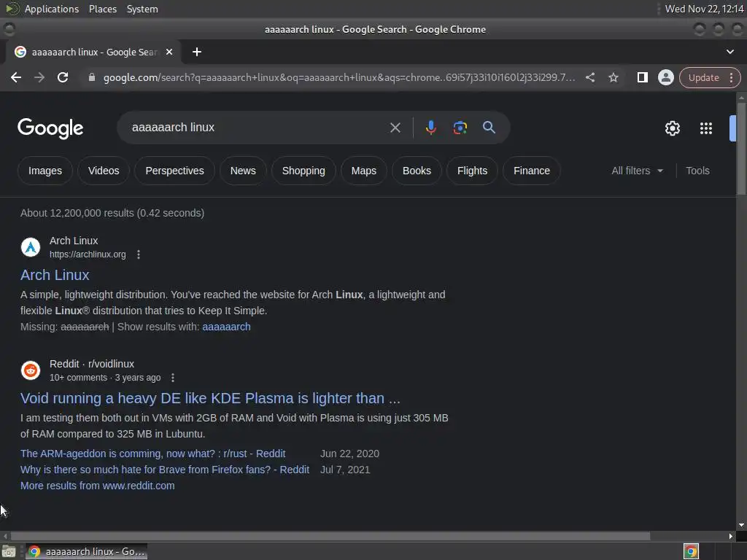Select the Books filter
The image size is (747, 560).
pos(417,171)
